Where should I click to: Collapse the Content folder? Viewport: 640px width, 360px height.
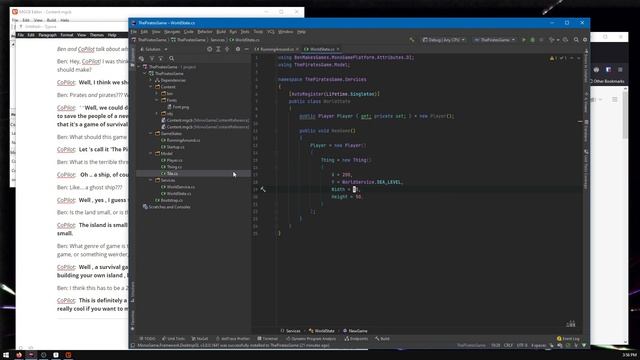pos(151,87)
